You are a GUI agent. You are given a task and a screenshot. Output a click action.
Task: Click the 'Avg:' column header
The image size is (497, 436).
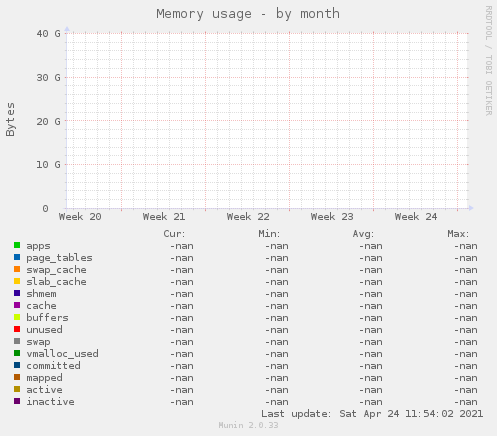363,234
